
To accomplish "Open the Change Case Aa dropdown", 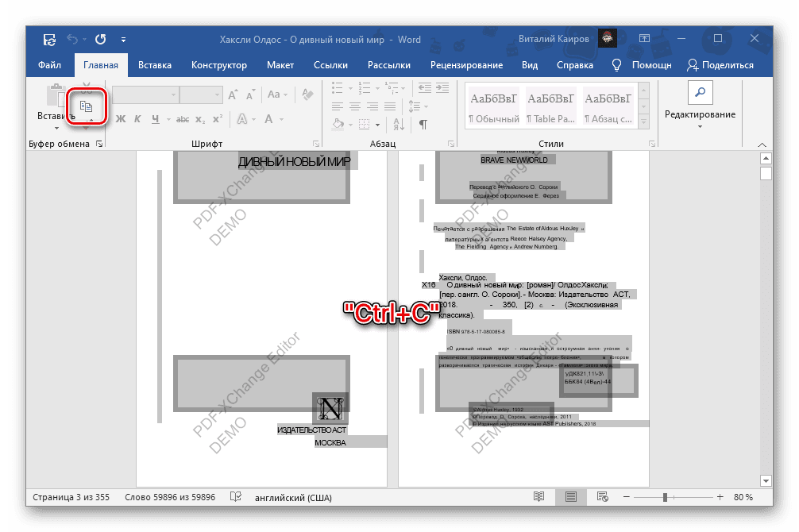I will pos(277,94).
